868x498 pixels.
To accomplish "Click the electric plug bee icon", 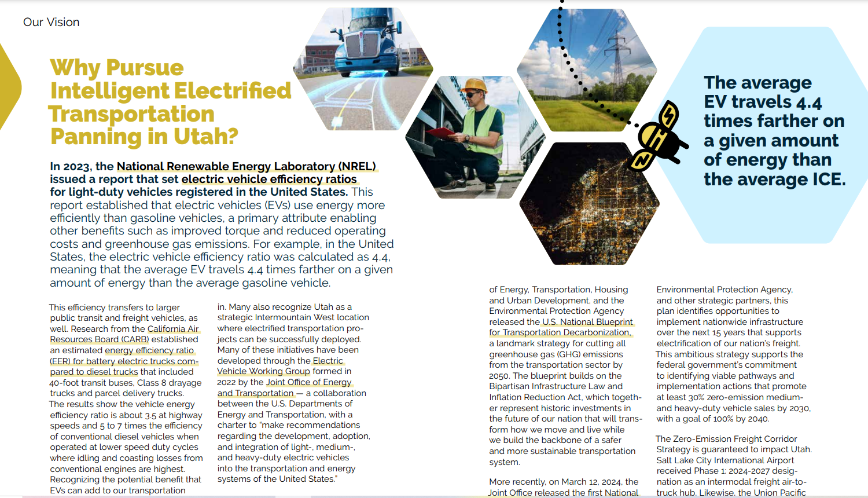I will pos(659,137).
